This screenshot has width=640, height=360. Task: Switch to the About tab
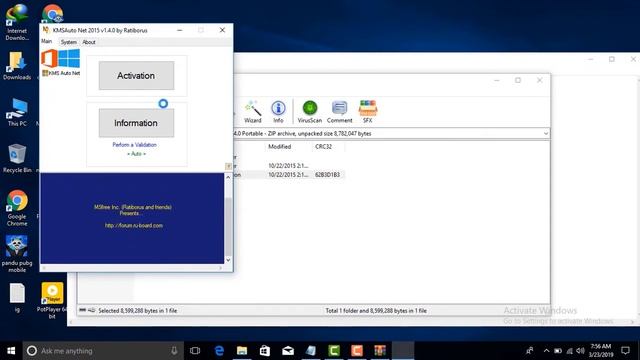click(89, 42)
